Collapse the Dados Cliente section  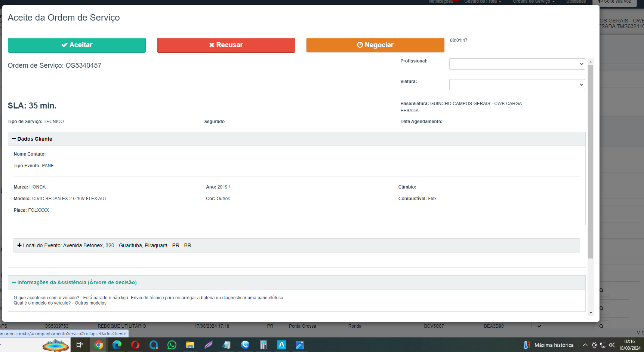pyautogui.click(x=32, y=139)
